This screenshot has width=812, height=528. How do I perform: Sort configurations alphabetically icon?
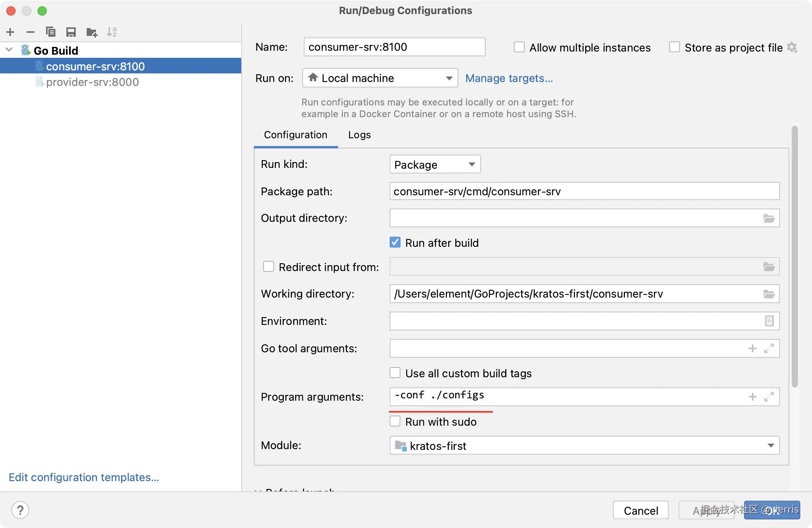[112, 32]
